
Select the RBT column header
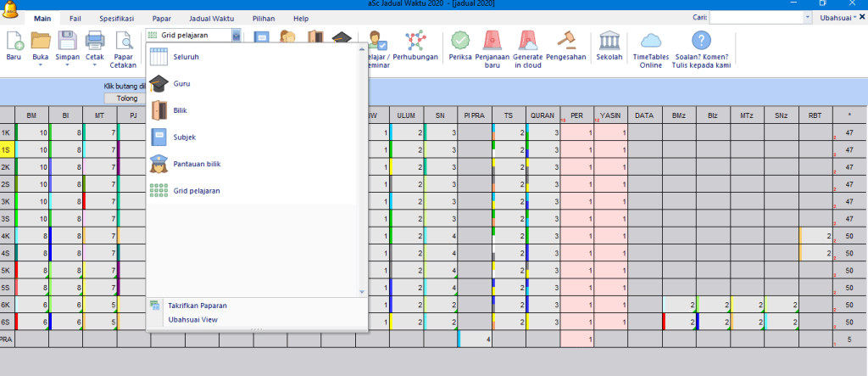816,115
